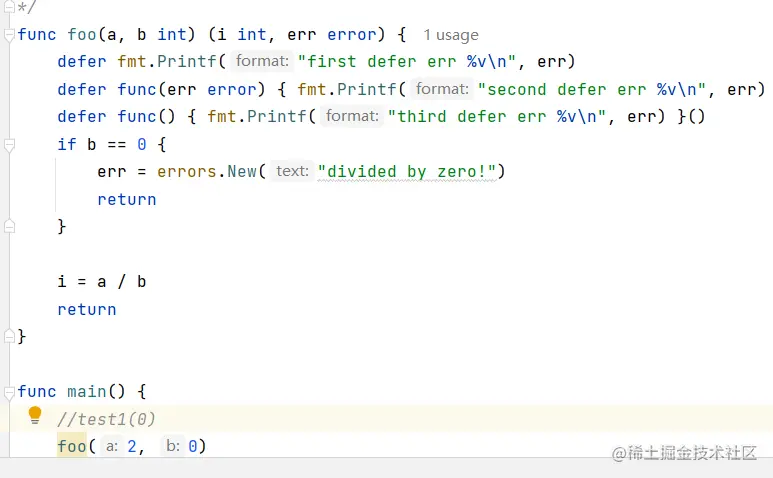Click the main function name
773x478 pixels.
pyautogui.click(x=87, y=391)
